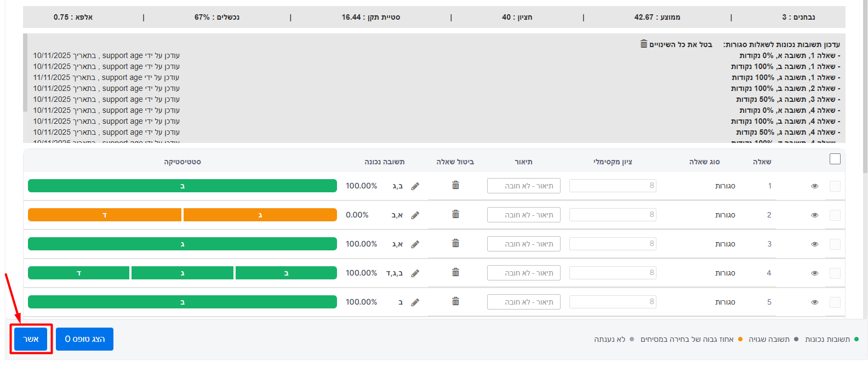Click the ב,ג,ד correct answer text in question 4
The height and width of the screenshot is (378, 868).
point(395,273)
